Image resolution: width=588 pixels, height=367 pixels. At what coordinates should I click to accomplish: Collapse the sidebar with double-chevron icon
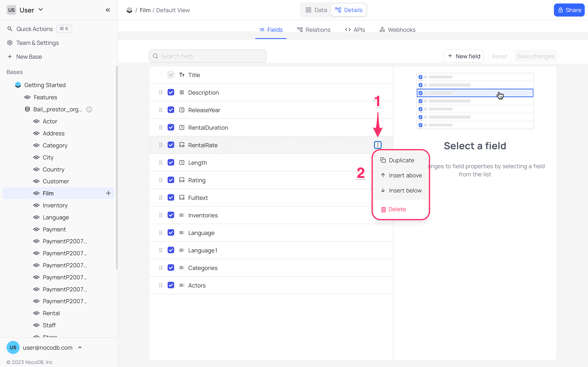pyautogui.click(x=108, y=10)
